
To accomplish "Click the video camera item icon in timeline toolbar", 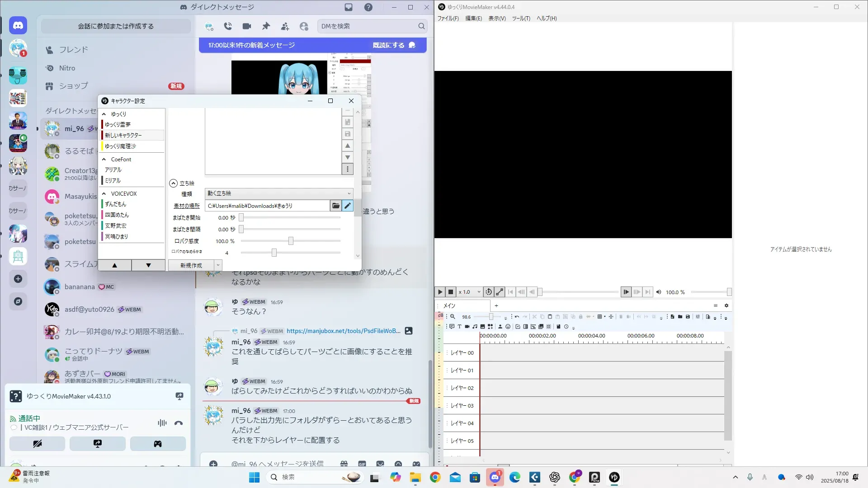I will [x=467, y=327].
